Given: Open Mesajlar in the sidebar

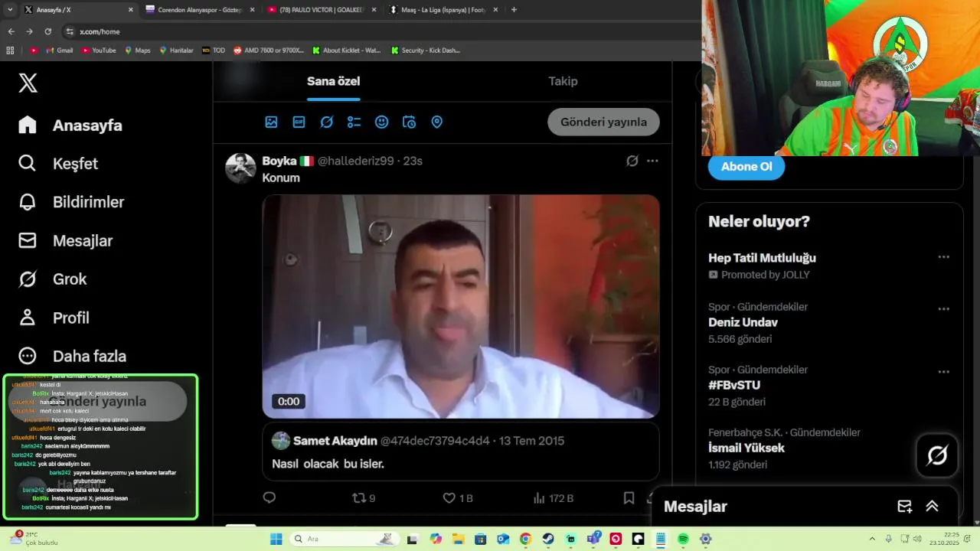Looking at the screenshot, I should 65,240.
